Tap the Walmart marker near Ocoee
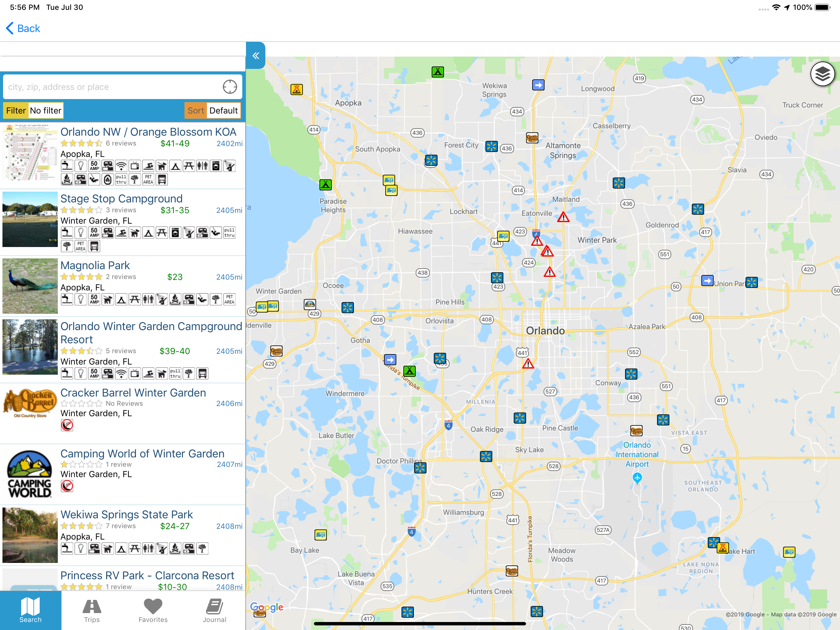 click(347, 307)
